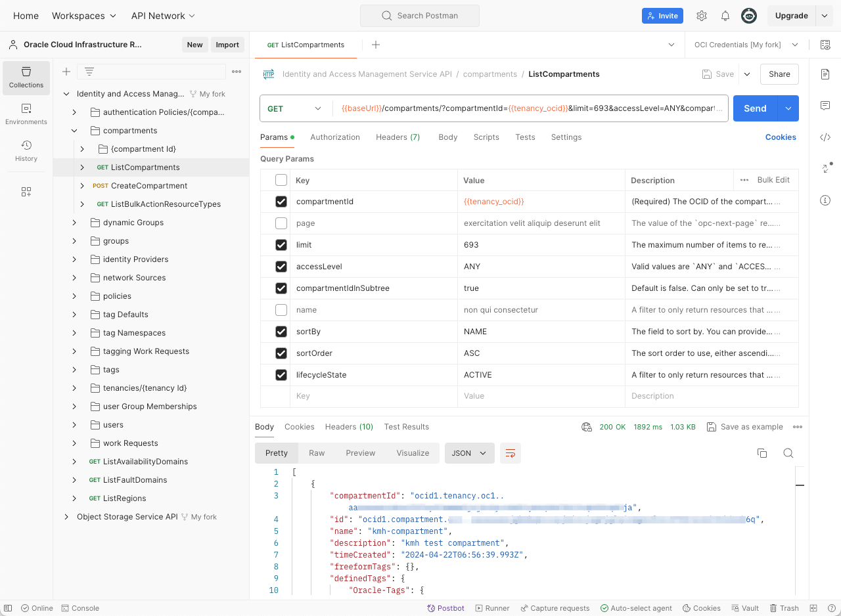Open the Code snippet icon in right sidebar
Viewport: 841px width, 616px height.
(825, 137)
